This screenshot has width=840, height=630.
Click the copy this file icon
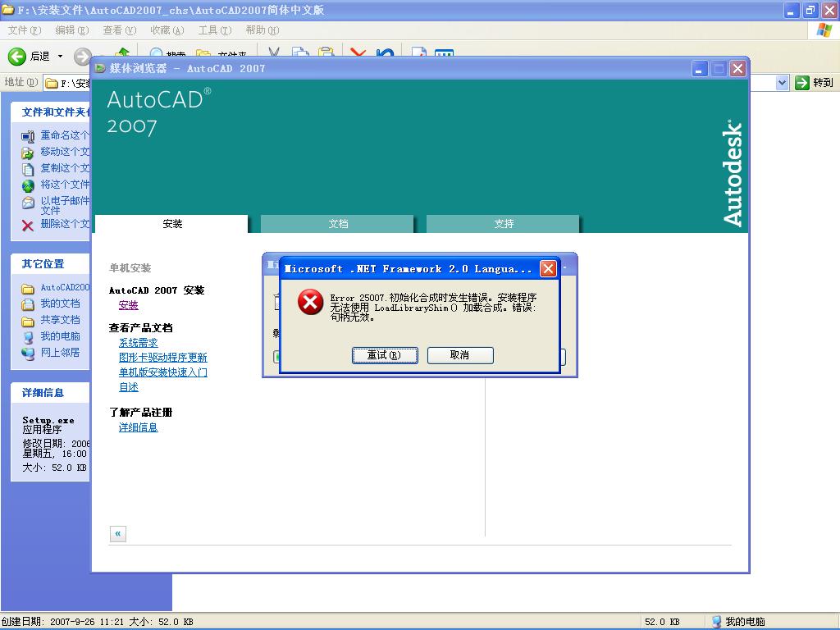click(28, 169)
